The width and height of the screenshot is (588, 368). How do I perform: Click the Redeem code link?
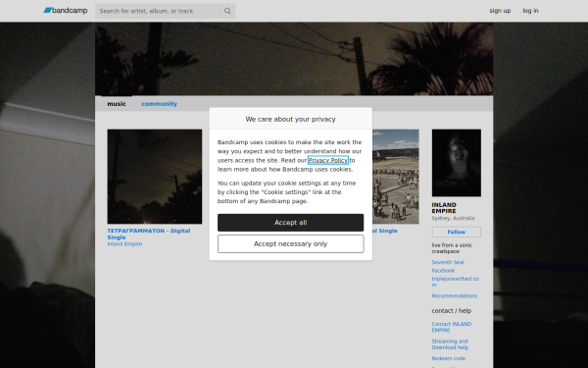(x=449, y=358)
